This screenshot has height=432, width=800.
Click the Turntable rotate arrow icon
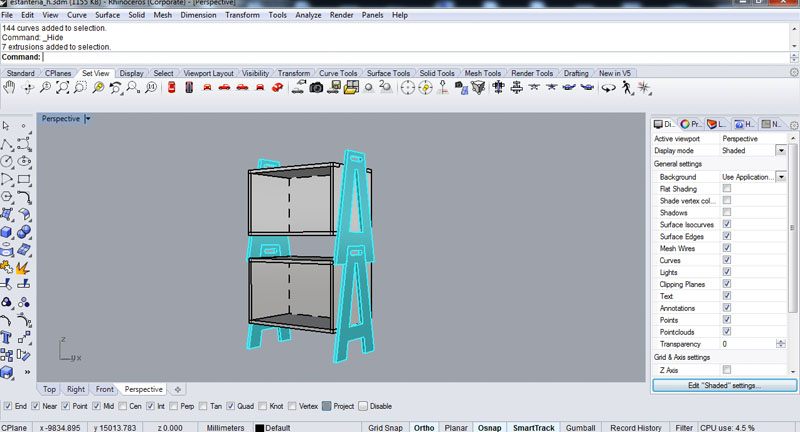(x=608, y=88)
